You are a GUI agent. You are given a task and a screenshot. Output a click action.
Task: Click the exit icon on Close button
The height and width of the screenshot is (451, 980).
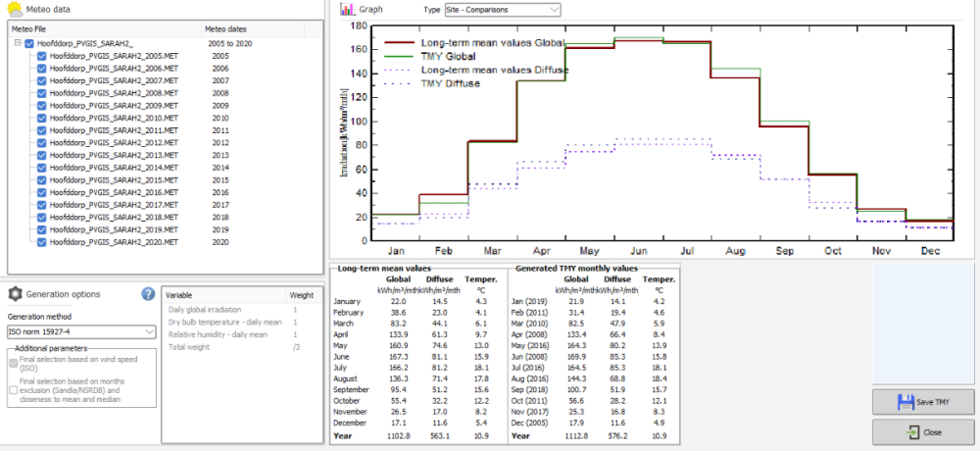(912, 432)
